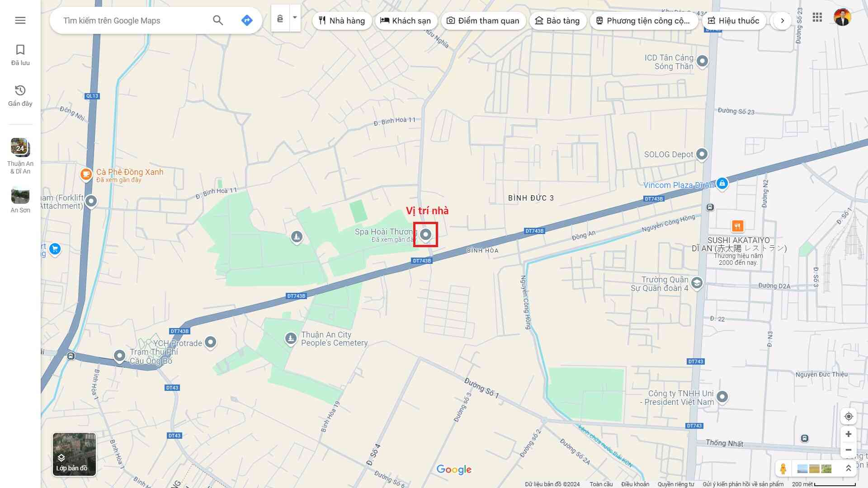Zoom in with the plus button
Viewport: 868px width, 488px height.
(849, 434)
